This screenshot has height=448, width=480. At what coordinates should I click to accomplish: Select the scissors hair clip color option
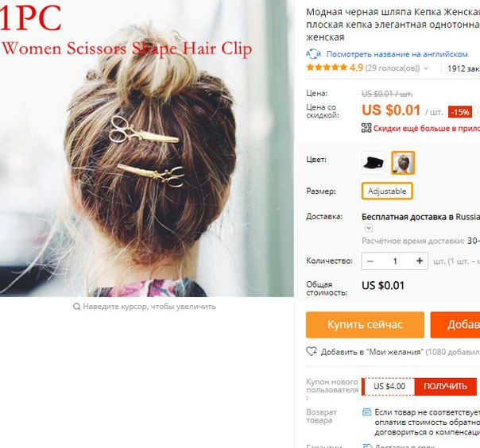pyautogui.click(x=403, y=163)
